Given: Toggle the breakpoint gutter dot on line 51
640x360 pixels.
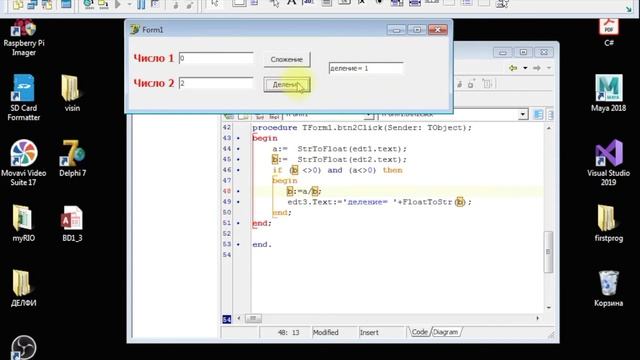Looking at the screenshot, I should click(x=238, y=223).
